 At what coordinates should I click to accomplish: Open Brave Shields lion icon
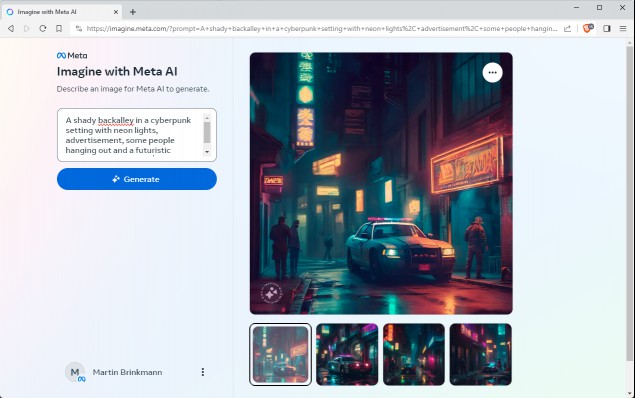(x=588, y=28)
